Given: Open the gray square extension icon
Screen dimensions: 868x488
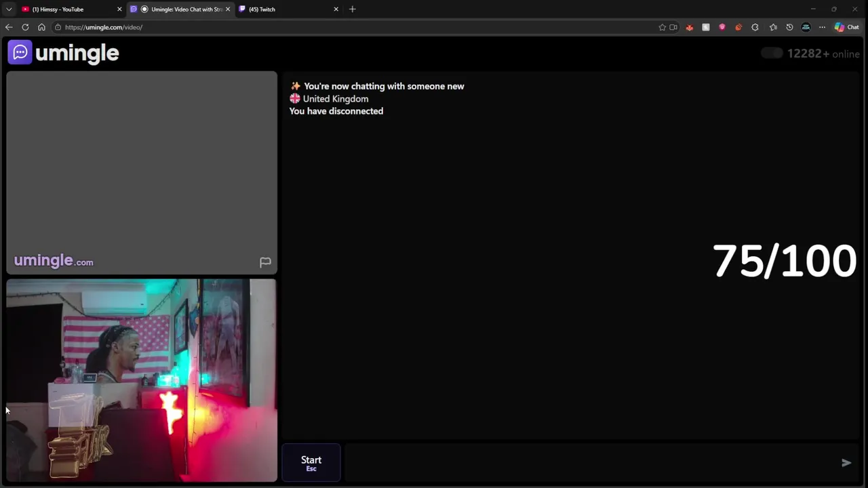Looking at the screenshot, I should point(706,27).
